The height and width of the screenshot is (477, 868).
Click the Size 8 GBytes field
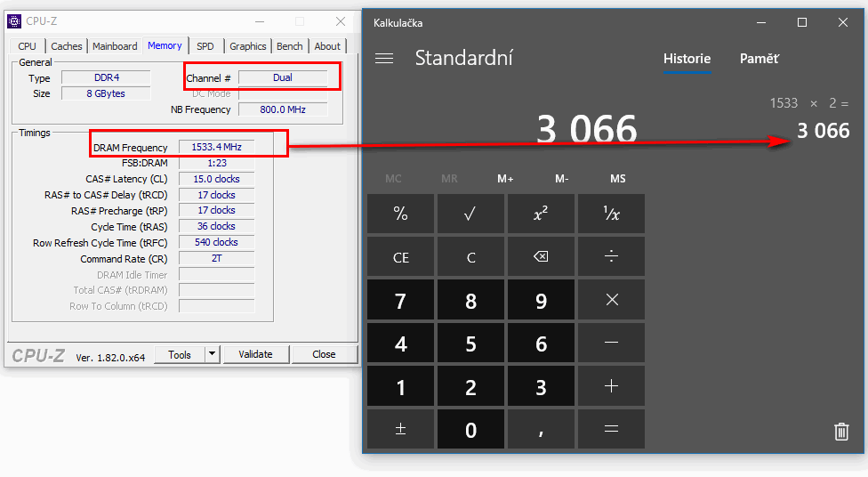click(x=106, y=93)
